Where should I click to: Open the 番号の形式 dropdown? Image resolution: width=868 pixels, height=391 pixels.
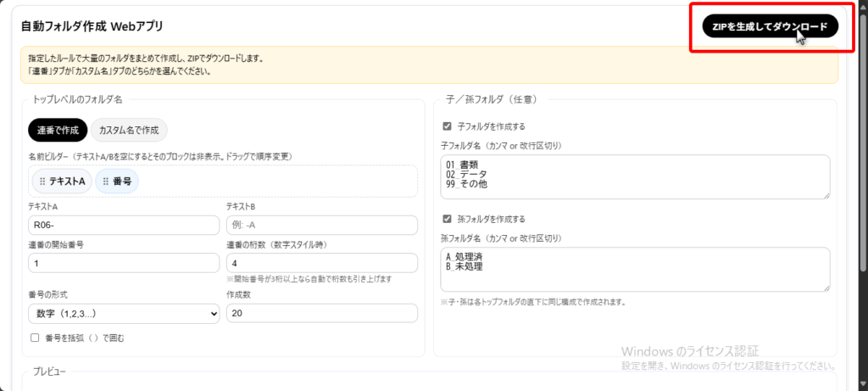pos(124,314)
